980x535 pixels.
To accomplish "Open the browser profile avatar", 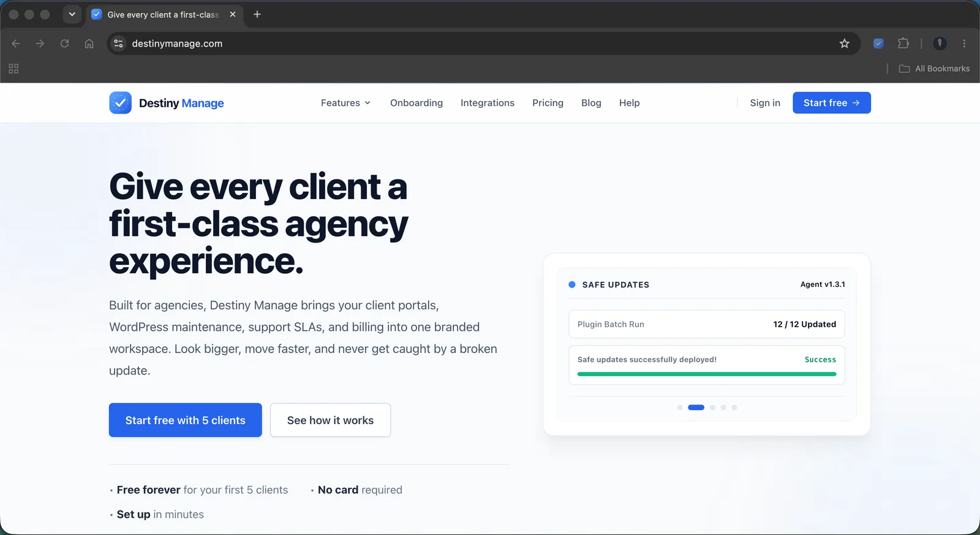I will point(940,44).
